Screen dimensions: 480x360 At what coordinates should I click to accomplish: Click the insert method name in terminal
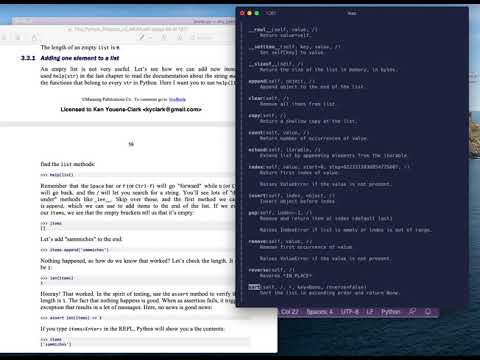(257, 196)
